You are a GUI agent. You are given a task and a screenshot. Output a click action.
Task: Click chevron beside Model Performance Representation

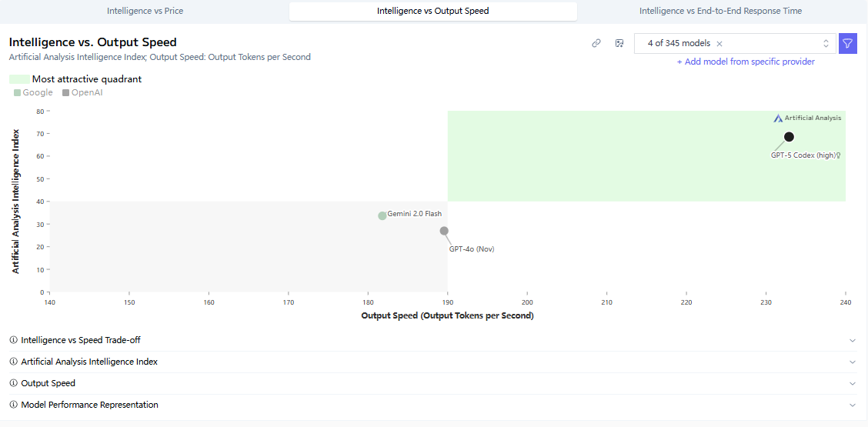(x=853, y=405)
